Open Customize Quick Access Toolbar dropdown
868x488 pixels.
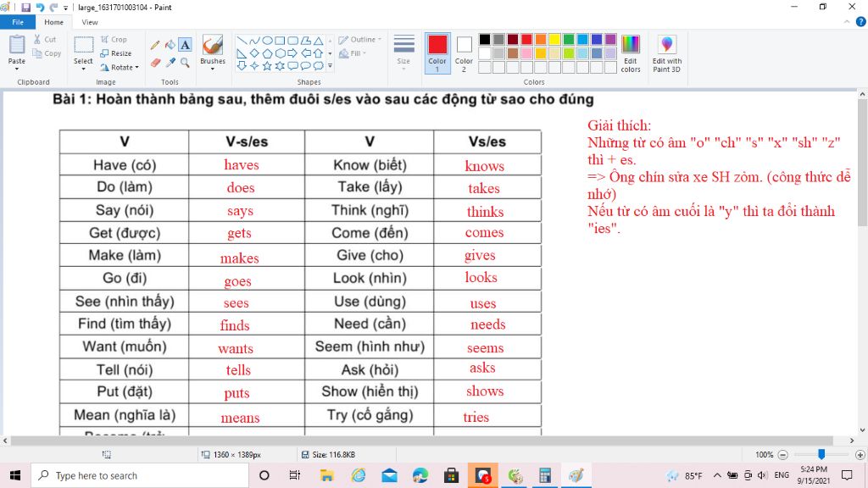point(66,8)
